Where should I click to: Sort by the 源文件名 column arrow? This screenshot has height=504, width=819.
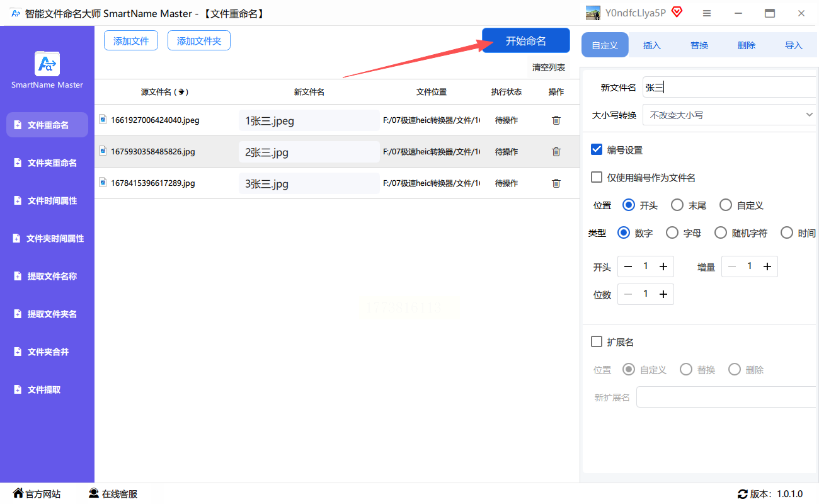tap(181, 92)
